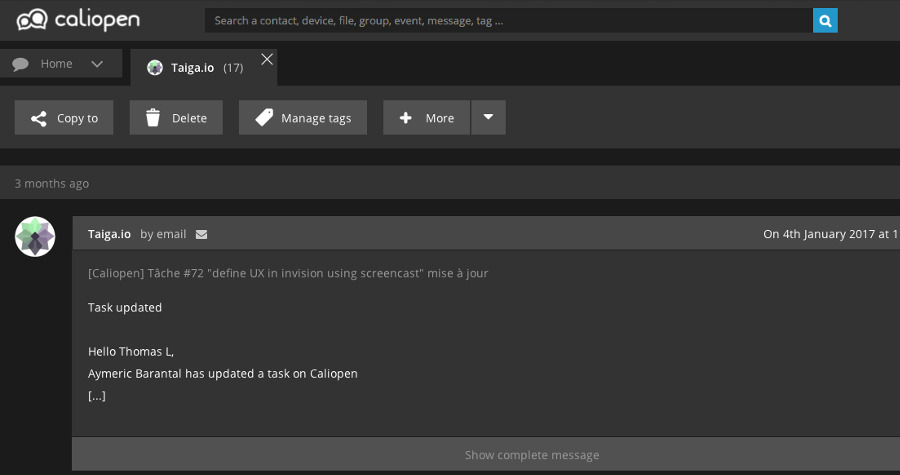
Task: Click the More button
Action: tap(426, 118)
